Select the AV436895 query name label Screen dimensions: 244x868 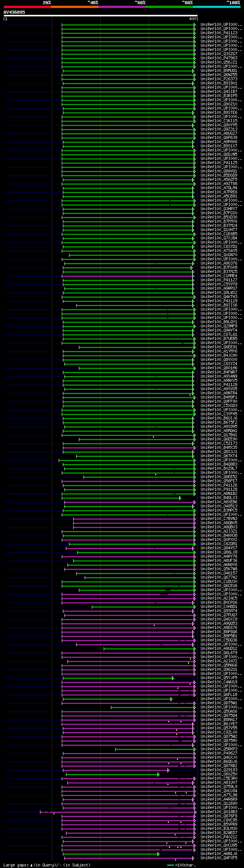pyautogui.click(x=14, y=12)
